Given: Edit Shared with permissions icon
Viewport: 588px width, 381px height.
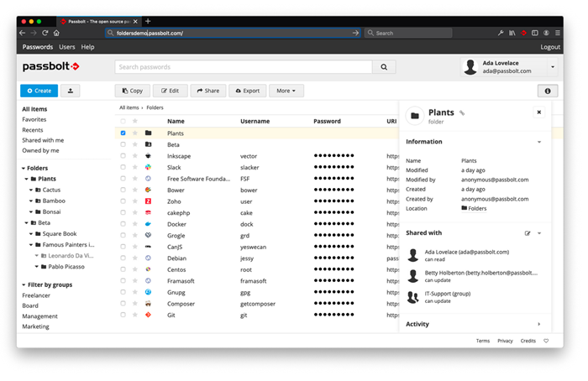Looking at the screenshot, I should (x=528, y=233).
